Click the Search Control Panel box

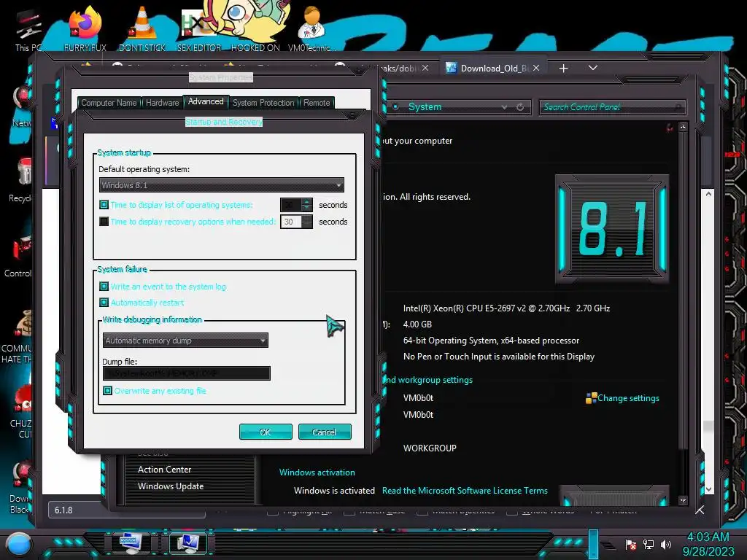click(612, 107)
